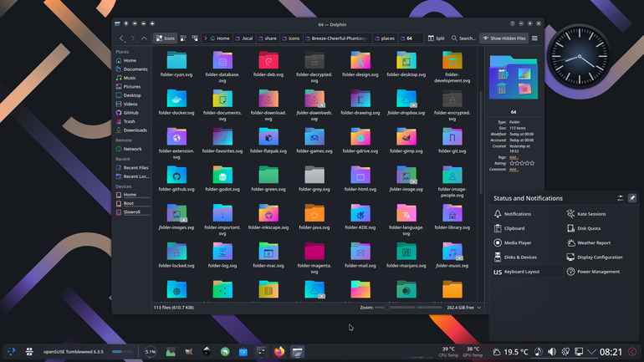This screenshot has height=362, width=644.
Task: Set rating stars in information panel
Action: pyautogui.click(x=522, y=163)
